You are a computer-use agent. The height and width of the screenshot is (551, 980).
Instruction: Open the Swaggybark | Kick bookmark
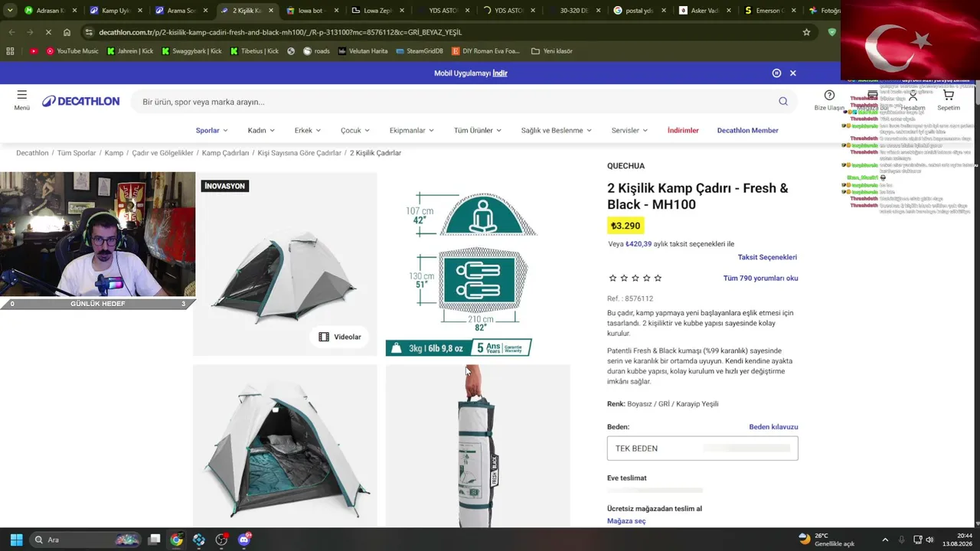click(x=191, y=51)
